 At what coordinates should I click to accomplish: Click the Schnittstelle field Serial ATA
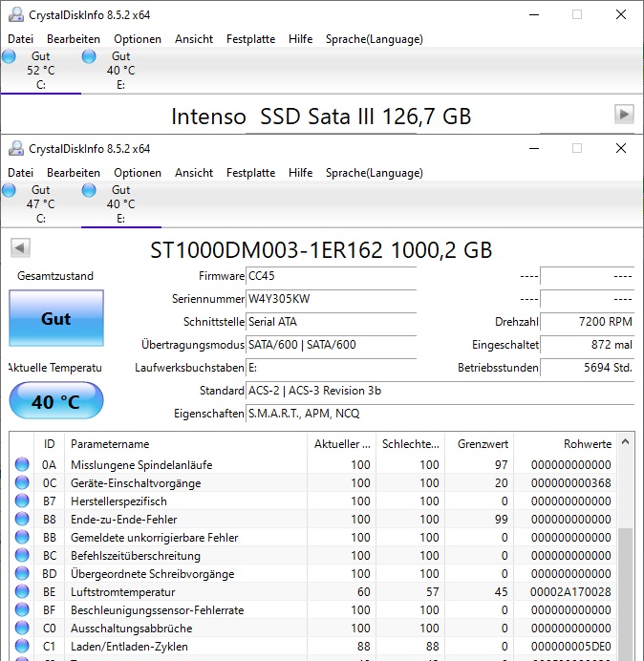coord(331,322)
